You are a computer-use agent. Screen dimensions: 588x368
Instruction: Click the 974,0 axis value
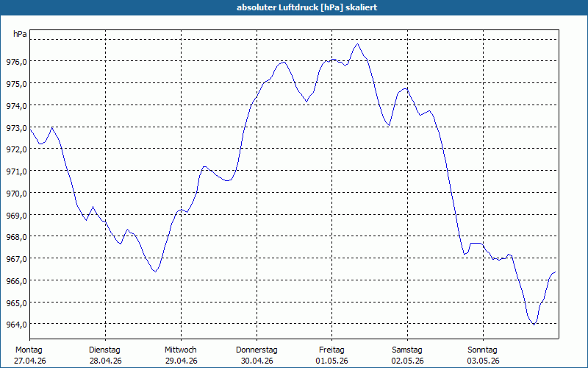coord(17,106)
